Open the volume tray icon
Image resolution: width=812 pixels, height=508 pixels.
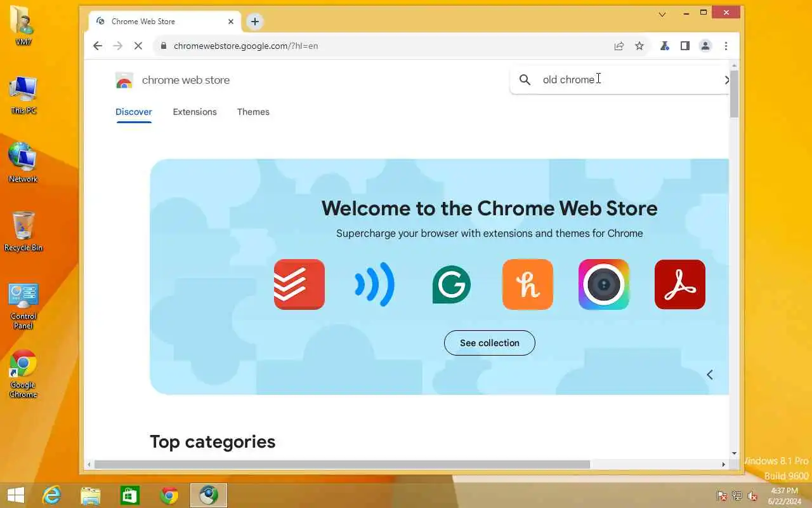click(752, 496)
